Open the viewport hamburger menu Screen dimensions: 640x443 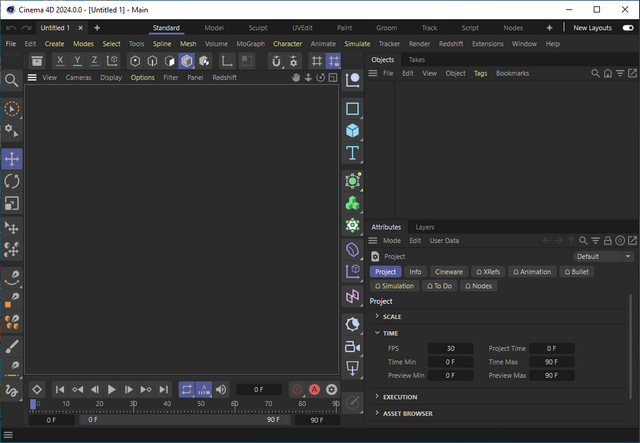pyautogui.click(x=32, y=78)
